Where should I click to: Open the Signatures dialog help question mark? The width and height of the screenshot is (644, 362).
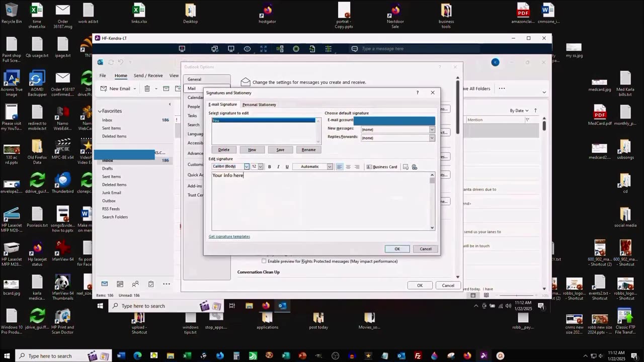coord(417,93)
